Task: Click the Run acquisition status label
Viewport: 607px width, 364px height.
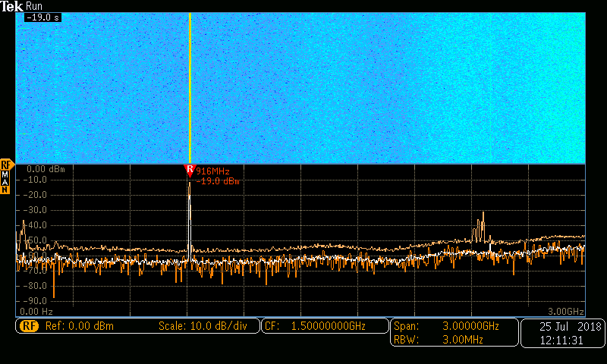Action: (34, 6)
